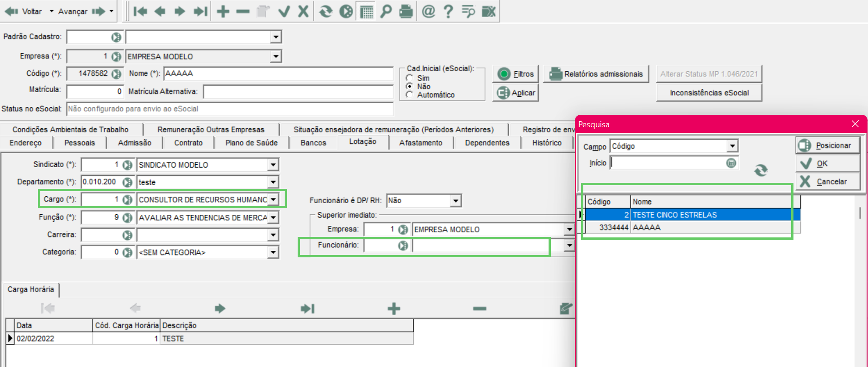Click lookup icon beside Categoria code
Image resolution: width=868 pixels, height=367 pixels.
pyautogui.click(x=127, y=252)
